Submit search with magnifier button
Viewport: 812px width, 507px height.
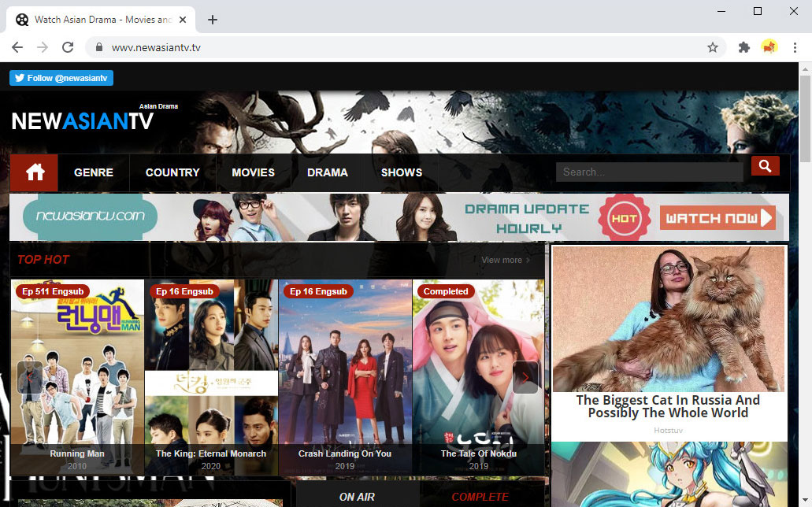tap(765, 166)
